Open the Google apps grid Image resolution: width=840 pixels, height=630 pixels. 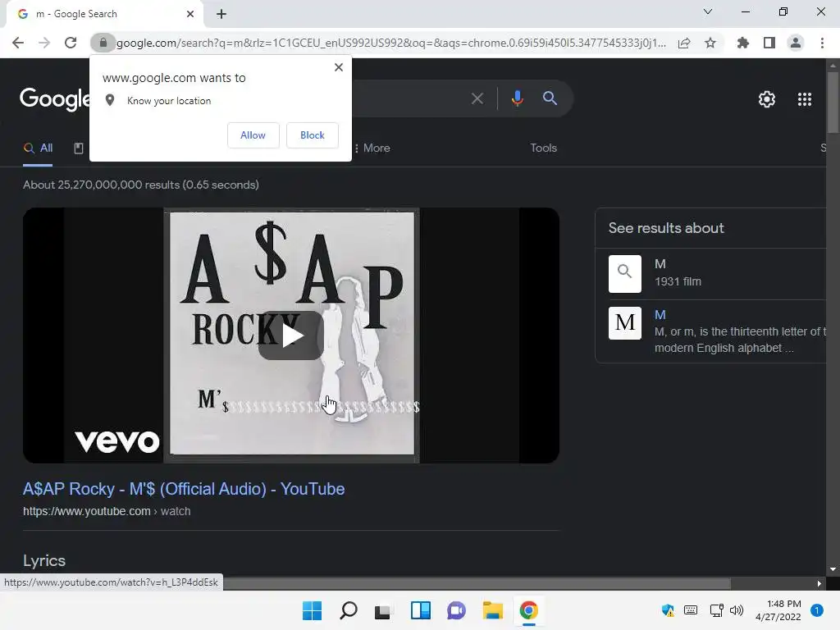pyautogui.click(x=805, y=99)
